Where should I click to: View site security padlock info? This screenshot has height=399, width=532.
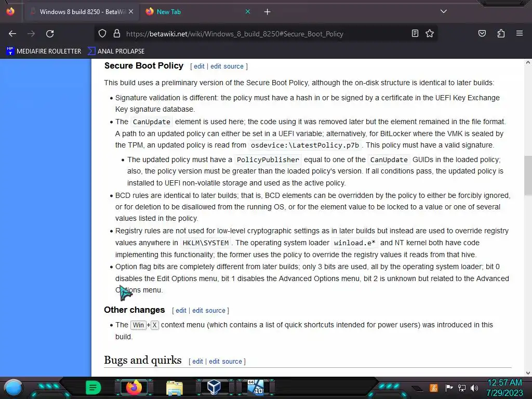tap(117, 34)
